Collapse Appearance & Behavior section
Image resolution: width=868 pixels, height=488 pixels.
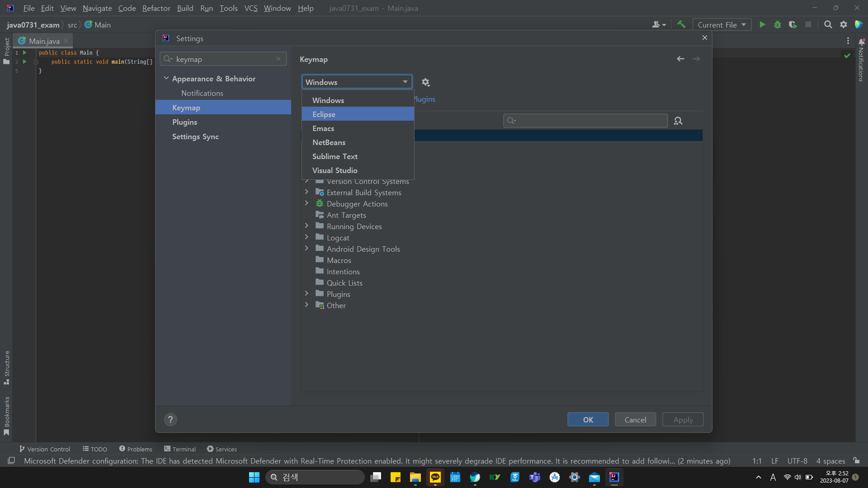(166, 78)
